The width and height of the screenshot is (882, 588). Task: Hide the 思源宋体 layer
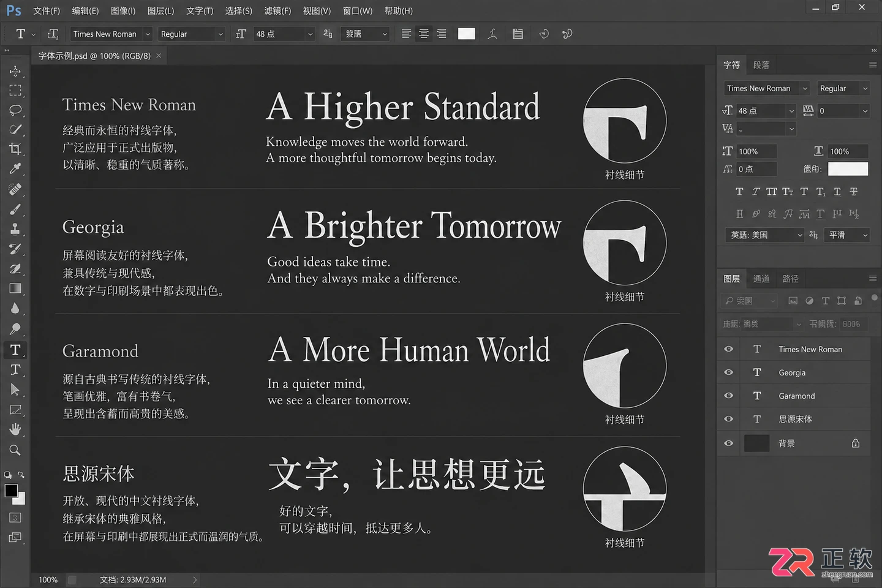728,419
